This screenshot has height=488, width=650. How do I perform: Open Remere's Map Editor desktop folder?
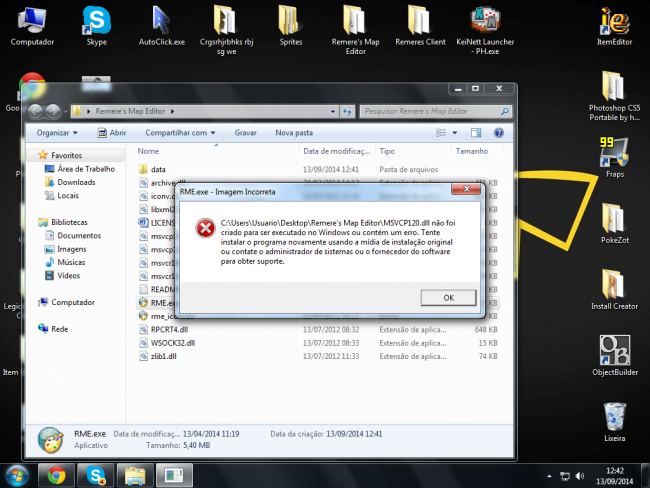point(355,30)
